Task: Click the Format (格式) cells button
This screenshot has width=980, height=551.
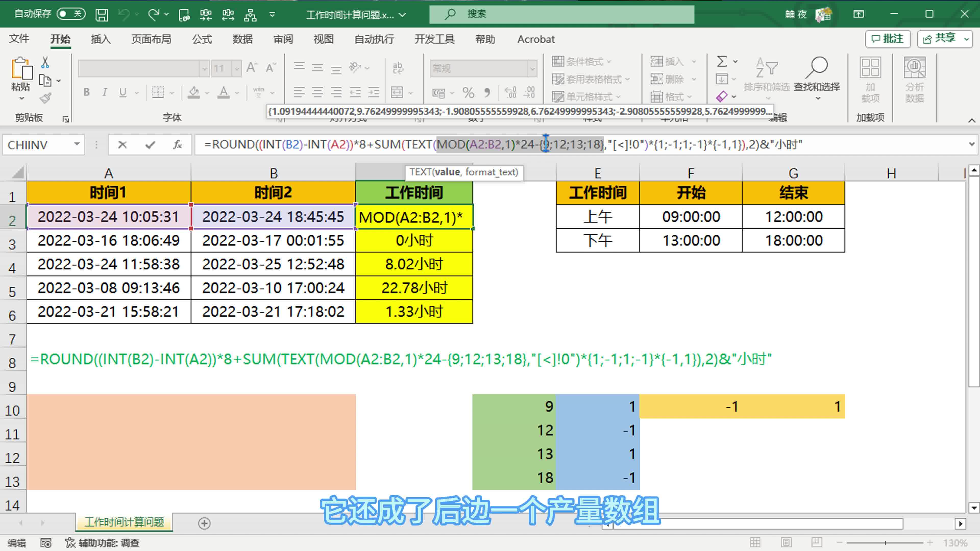Action: [671, 97]
